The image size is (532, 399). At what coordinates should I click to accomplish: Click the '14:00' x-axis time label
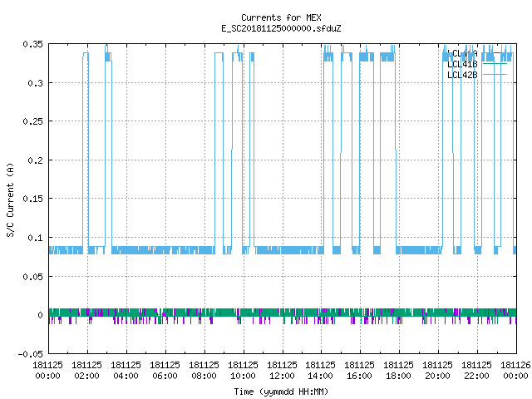pos(320,376)
